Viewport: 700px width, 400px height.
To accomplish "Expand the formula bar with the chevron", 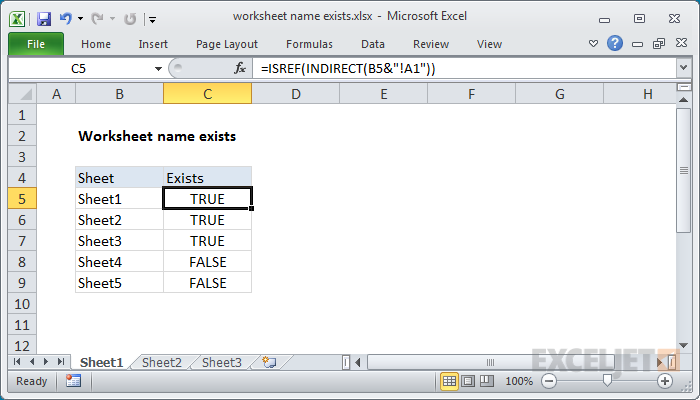I will point(683,68).
